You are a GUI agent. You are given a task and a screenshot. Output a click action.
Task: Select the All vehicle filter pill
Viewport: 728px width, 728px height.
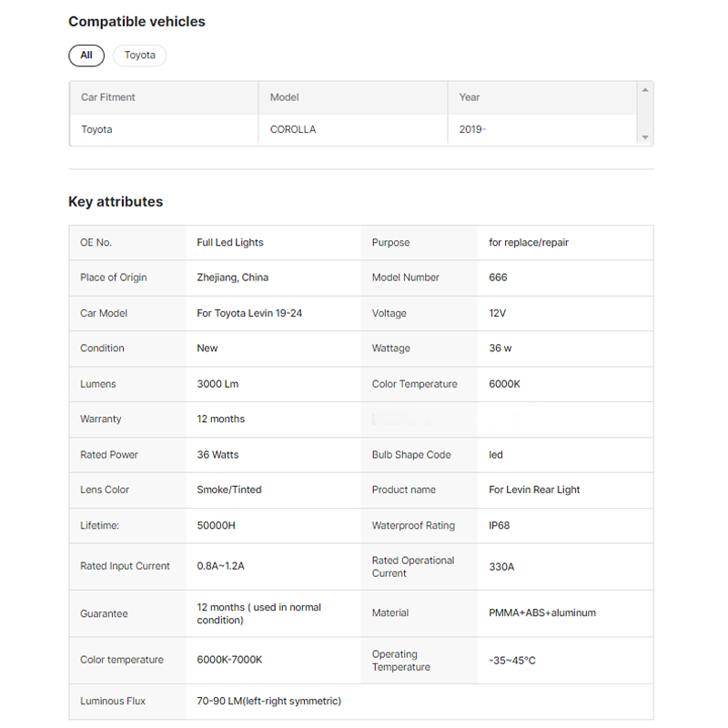tap(86, 56)
